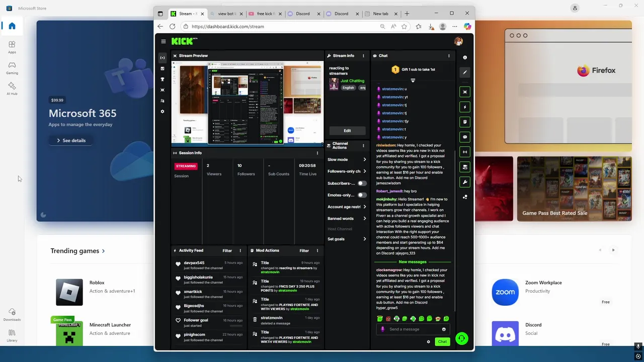Toggle the wrench Stream info widget icon
The image size is (644, 362).
click(465, 182)
